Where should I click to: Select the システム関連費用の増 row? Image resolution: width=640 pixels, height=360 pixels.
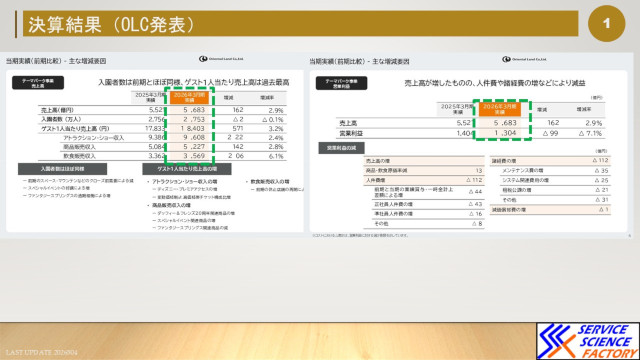click(555, 180)
